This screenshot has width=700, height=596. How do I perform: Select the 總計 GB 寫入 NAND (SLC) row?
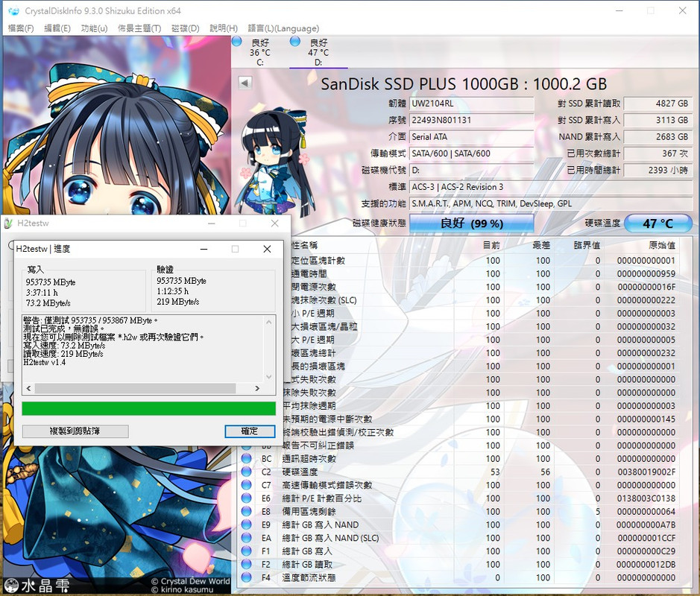pyautogui.click(x=458, y=538)
